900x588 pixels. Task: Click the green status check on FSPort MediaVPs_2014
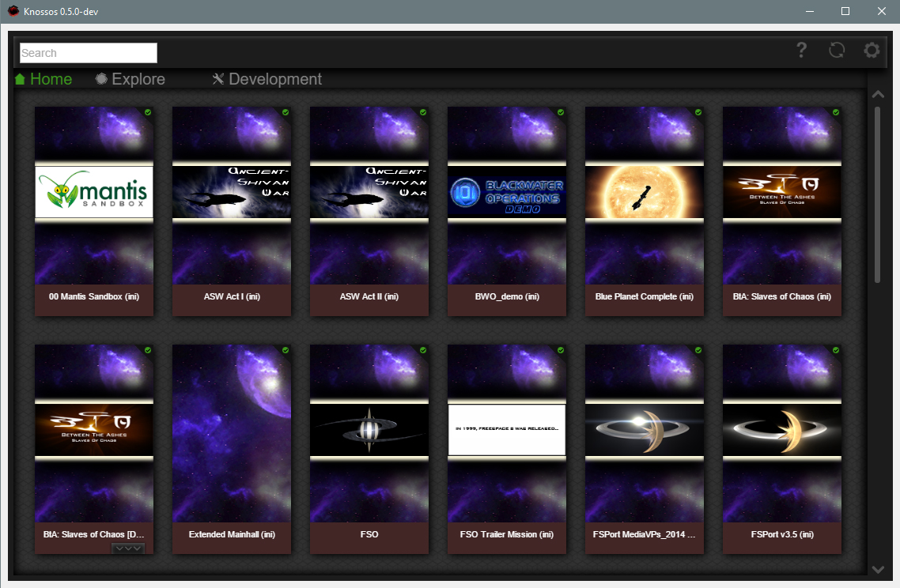click(698, 350)
